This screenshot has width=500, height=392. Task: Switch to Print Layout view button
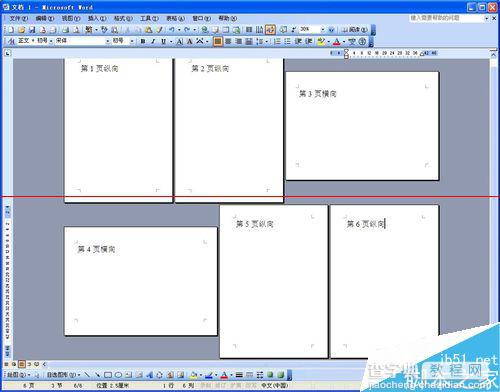(x=21, y=364)
